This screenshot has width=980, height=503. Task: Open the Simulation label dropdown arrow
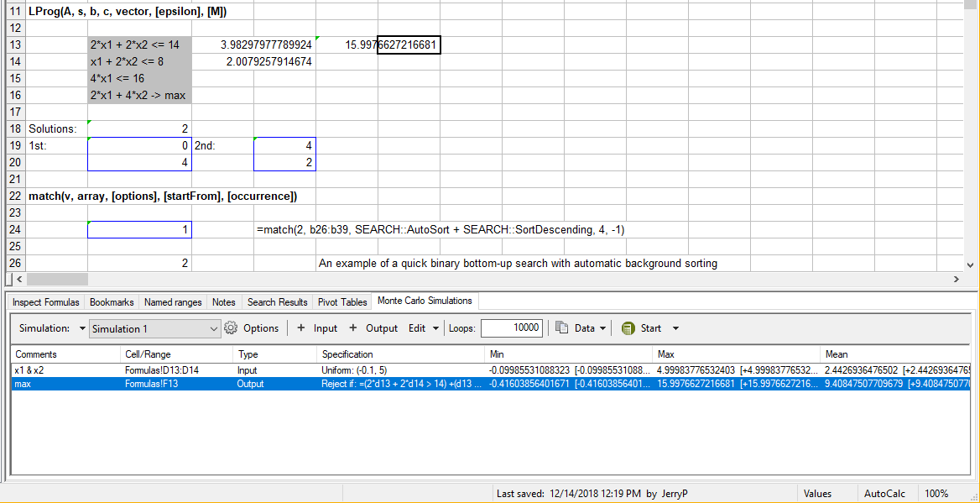click(x=81, y=328)
